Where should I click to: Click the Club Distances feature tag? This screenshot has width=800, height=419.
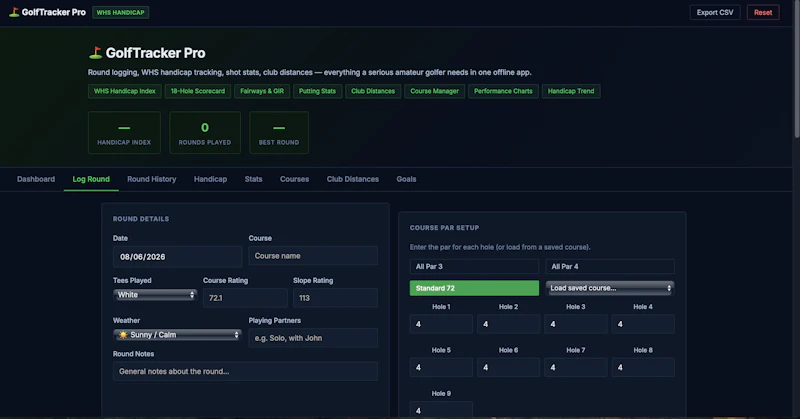pos(373,91)
